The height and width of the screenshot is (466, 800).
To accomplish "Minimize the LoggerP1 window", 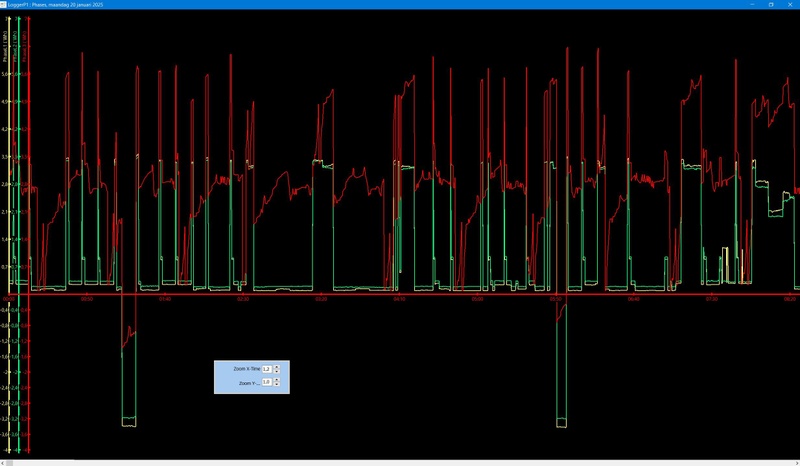I will 752,4.
